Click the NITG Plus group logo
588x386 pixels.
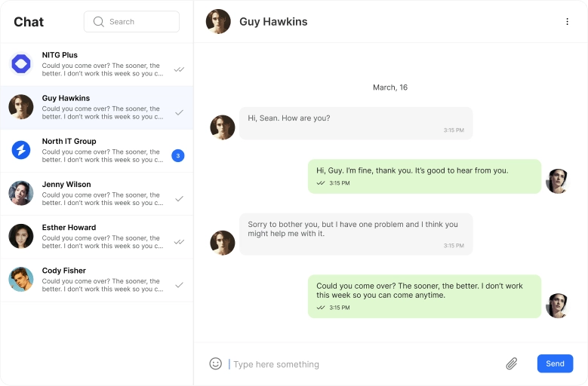pyautogui.click(x=21, y=64)
